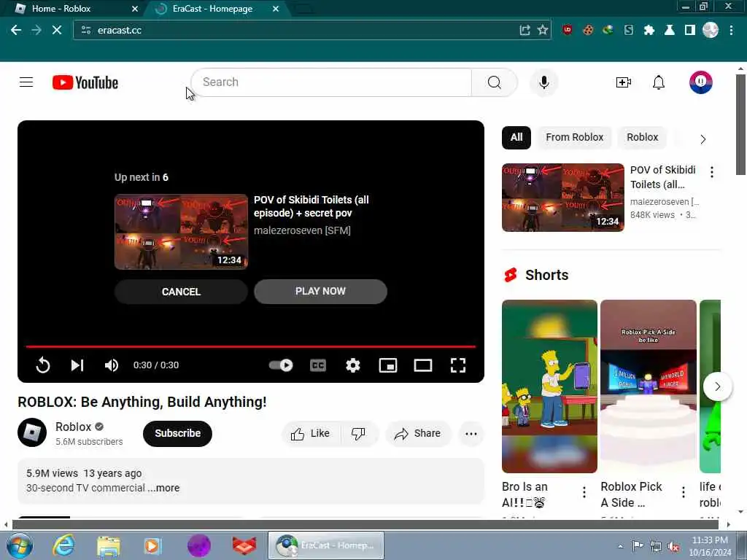This screenshot has width=747, height=560.
Task: Stop page loading with X button
Action: click(57, 30)
